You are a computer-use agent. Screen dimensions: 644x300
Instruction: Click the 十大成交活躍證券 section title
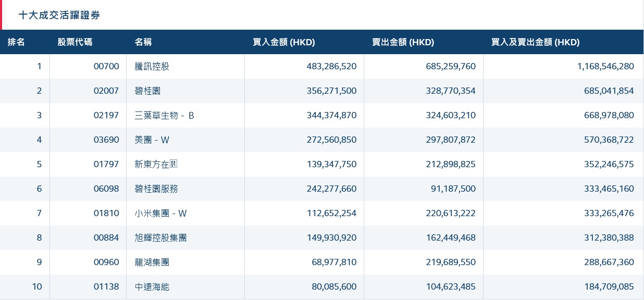[x=59, y=15]
